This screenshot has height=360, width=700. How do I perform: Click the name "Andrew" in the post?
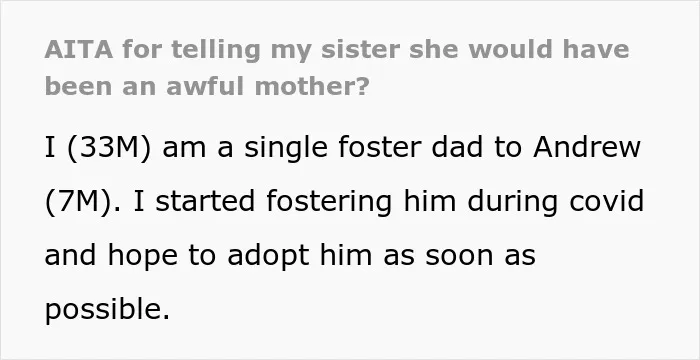[587, 147]
